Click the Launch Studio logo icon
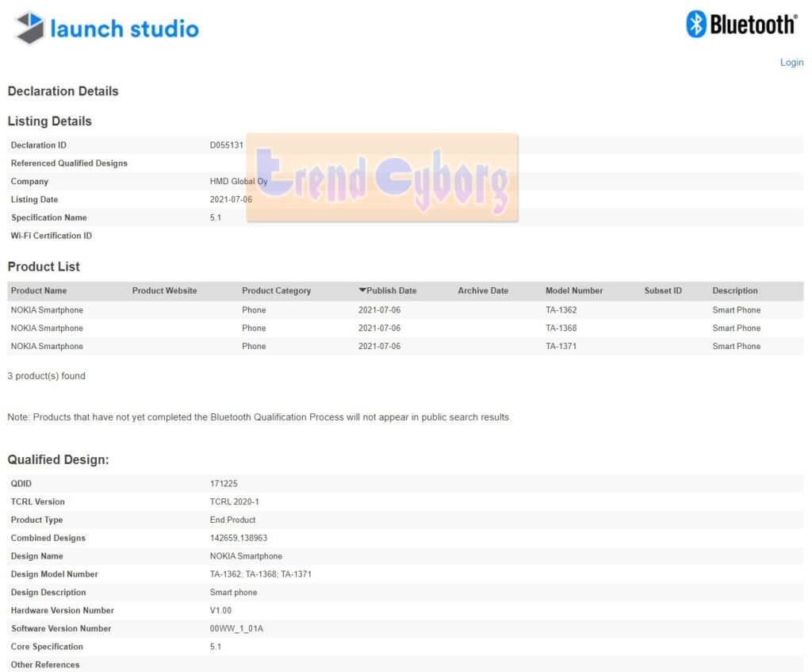Image resolution: width=812 pixels, height=672 pixels. pos(29,28)
